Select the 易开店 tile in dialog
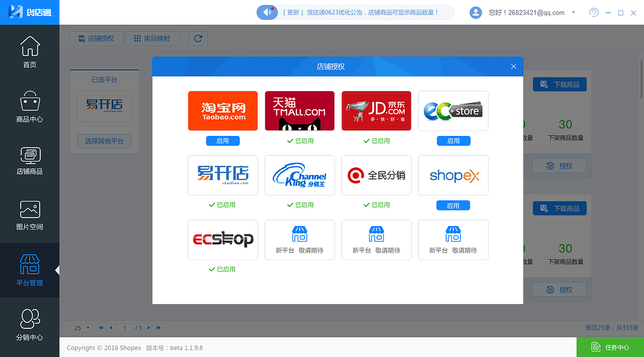 [x=223, y=175]
